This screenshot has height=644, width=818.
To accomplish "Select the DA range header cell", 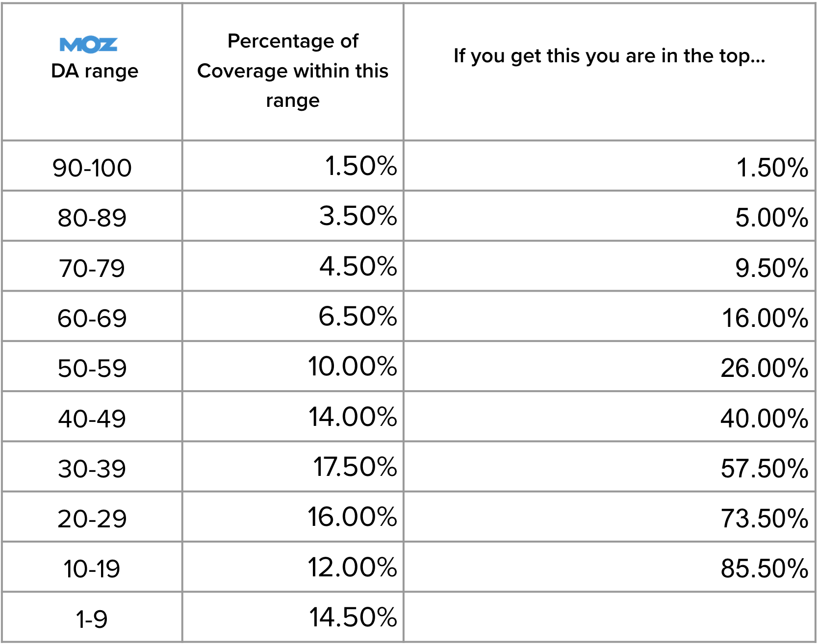I will coord(95,71).
